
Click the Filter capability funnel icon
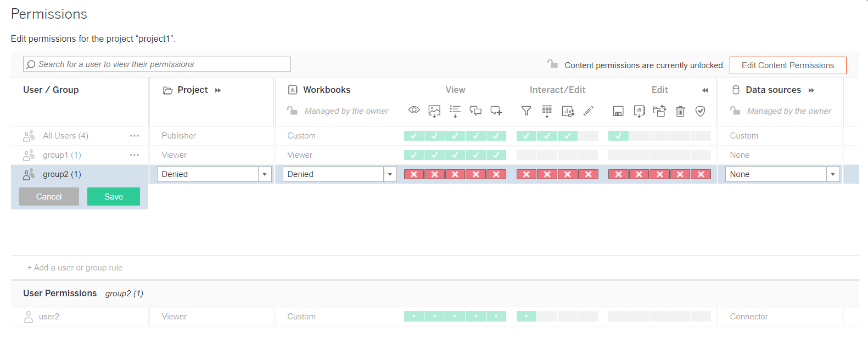coord(526,111)
